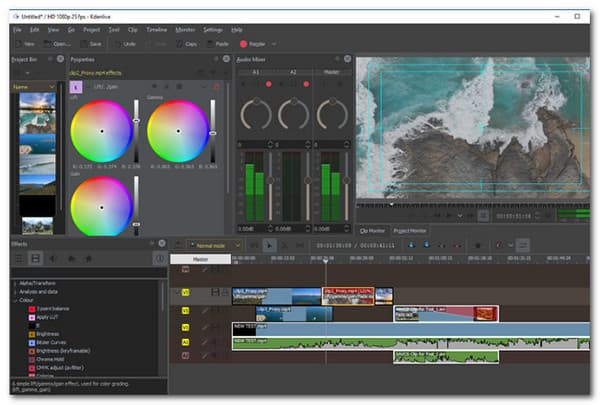This screenshot has height=405, width=600.
Task: Click the Effects search field
Action: [x=88, y=272]
